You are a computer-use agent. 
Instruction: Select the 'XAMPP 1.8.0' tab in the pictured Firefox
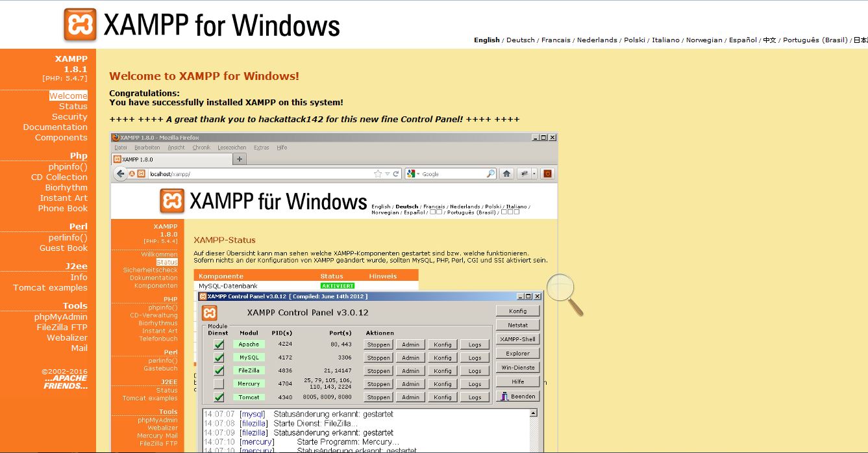[171, 159]
